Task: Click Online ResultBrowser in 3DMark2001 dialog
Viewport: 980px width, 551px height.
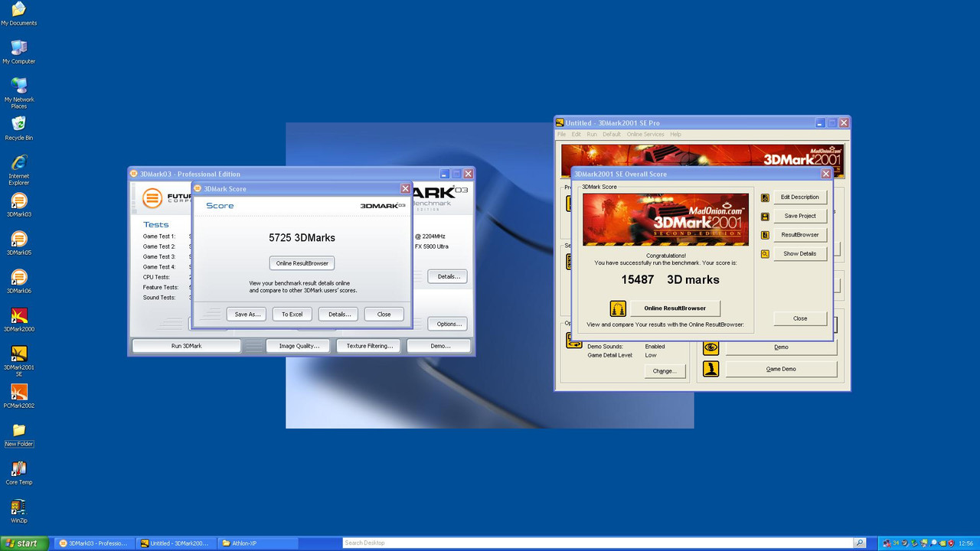Action: coord(675,308)
